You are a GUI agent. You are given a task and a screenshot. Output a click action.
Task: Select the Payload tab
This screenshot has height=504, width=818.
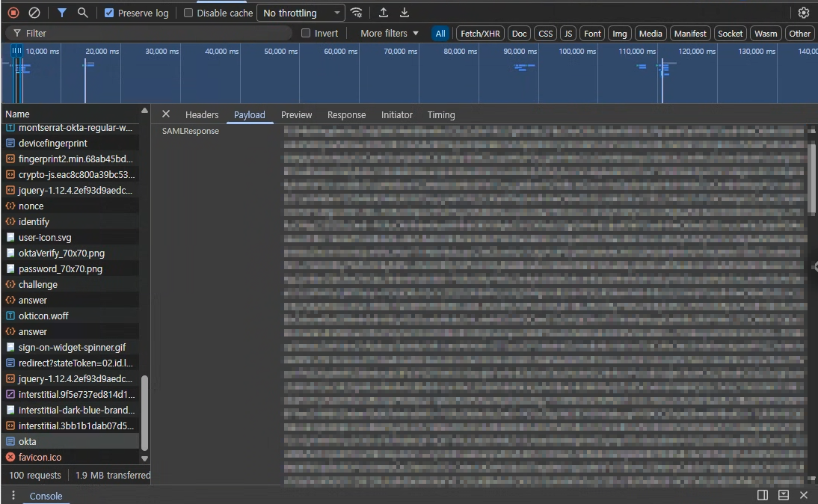coord(250,114)
